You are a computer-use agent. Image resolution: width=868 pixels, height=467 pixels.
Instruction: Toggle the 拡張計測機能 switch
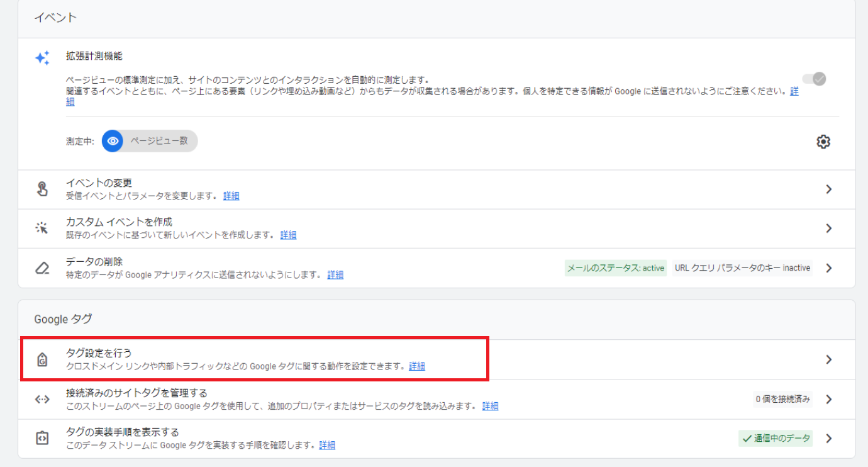pos(814,79)
